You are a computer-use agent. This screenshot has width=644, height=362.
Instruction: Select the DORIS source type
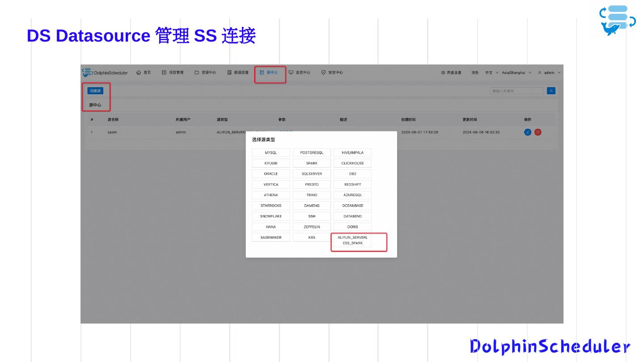[352, 227]
